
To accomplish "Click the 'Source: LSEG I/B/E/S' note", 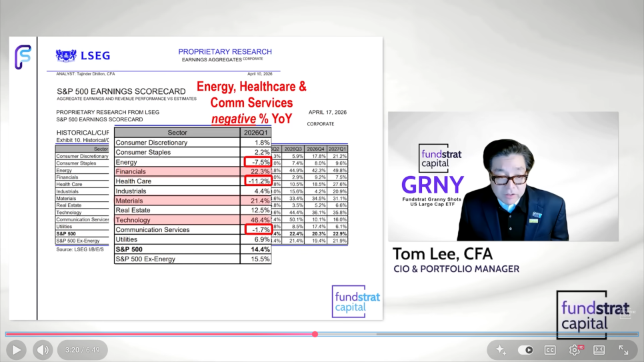I will point(80,249).
